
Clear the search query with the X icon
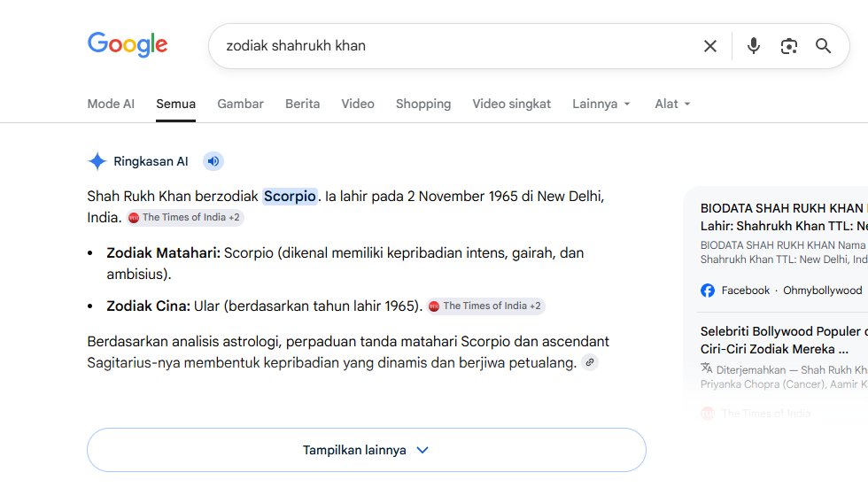click(x=710, y=46)
